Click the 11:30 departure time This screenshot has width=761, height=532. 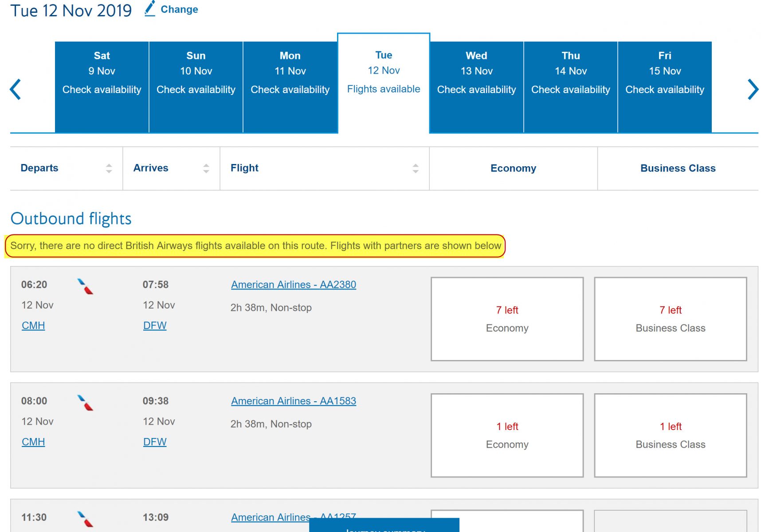(x=34, y=517)
